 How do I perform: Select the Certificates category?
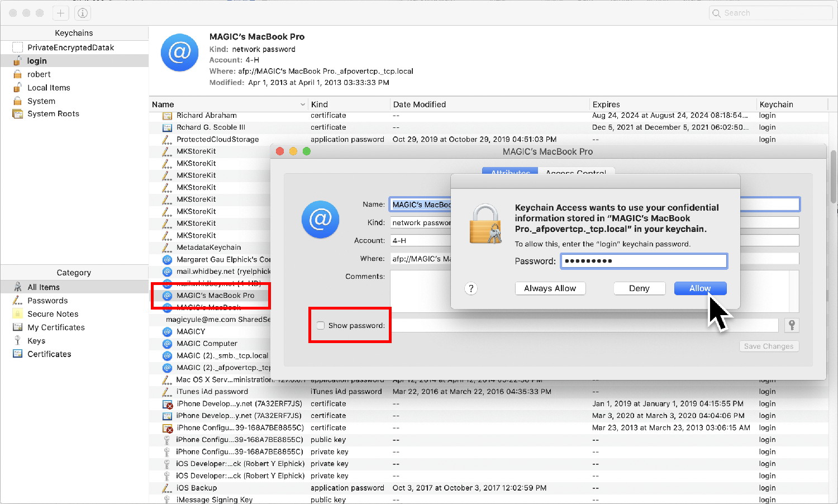(x=74, y=354)
